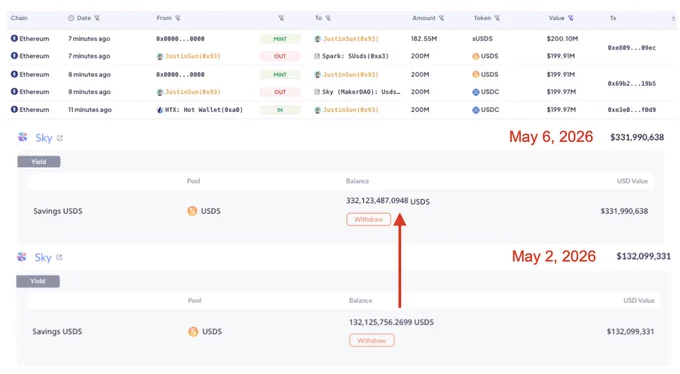Viewport: 680px width, 374px height.
Task: Click the USDC token icon in the Sky (MakerDAO) row
Action: (x=476, y=92)
